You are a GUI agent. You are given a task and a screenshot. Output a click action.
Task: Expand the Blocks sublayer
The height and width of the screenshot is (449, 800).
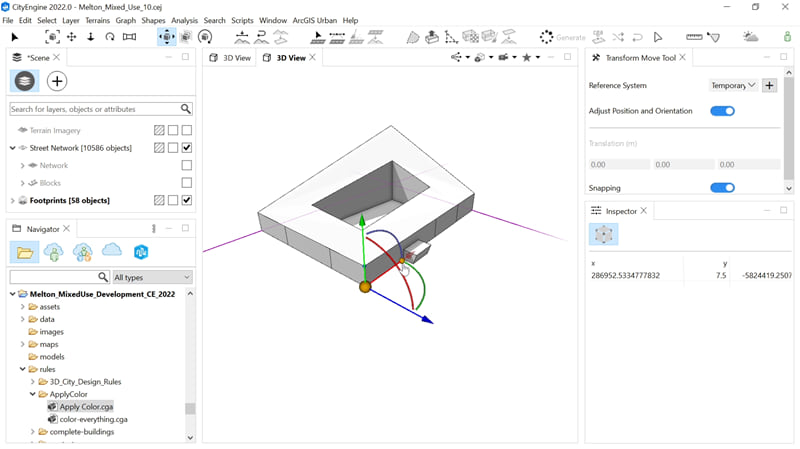(22, 183)
